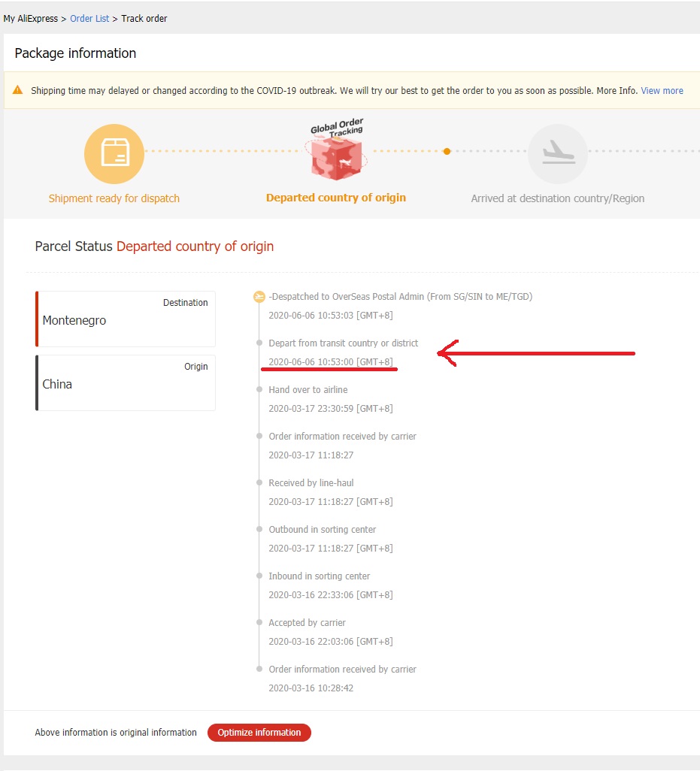
Task: Click the orange plane icon beside Despatched entry
Action: pos(259,297)
